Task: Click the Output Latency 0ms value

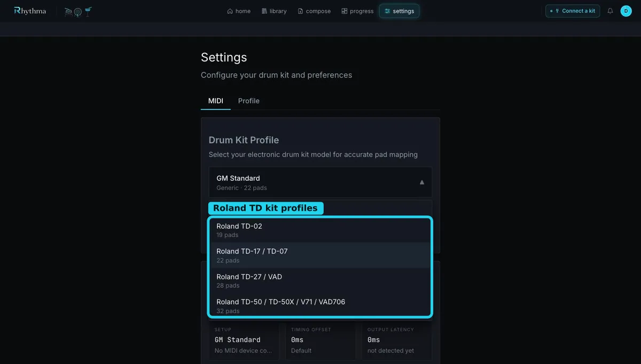Action: 373,340
